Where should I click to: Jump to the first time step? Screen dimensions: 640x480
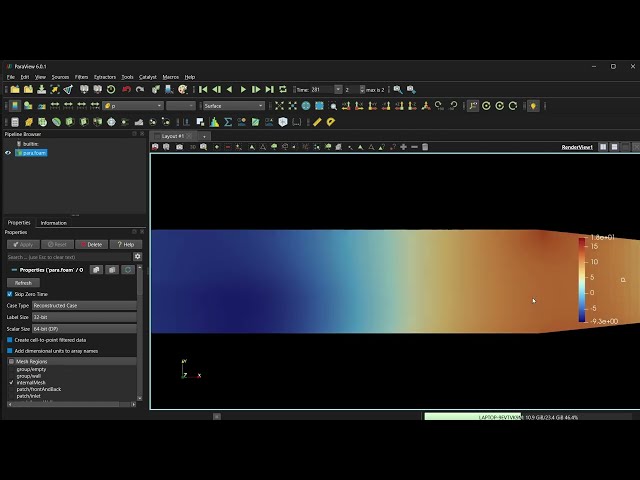coord(203,89)
